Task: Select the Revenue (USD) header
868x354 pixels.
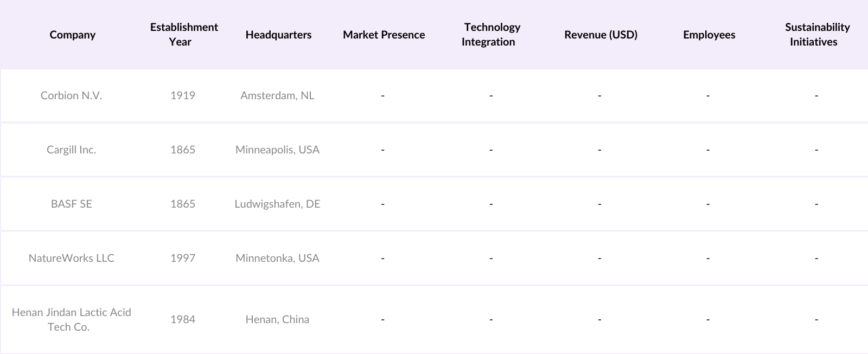Action: click(x=601, y=35)
